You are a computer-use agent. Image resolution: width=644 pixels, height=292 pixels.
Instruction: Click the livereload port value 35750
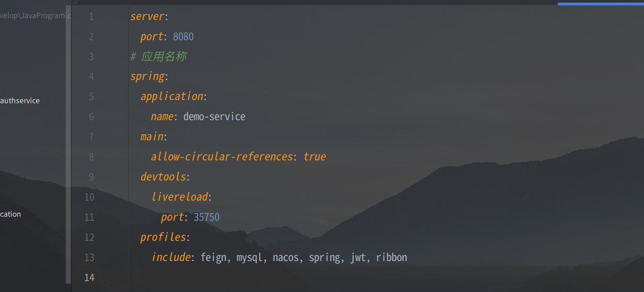pos(207,217)
